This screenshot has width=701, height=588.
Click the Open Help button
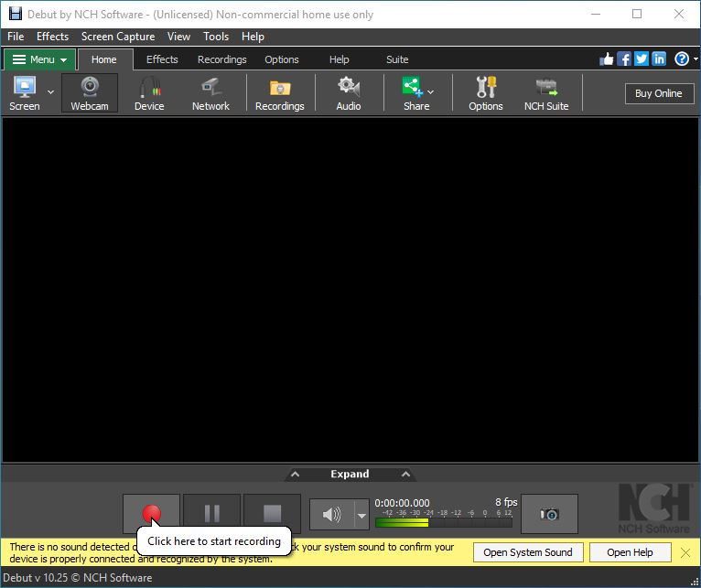click(630, 552)
